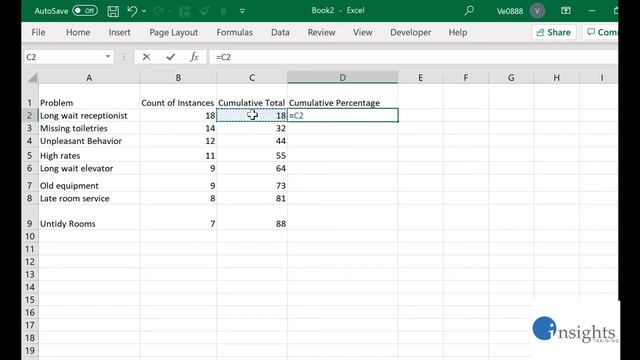Select column B header
The height and width of the screenshot is (360, 640).
tap(178, 78)
